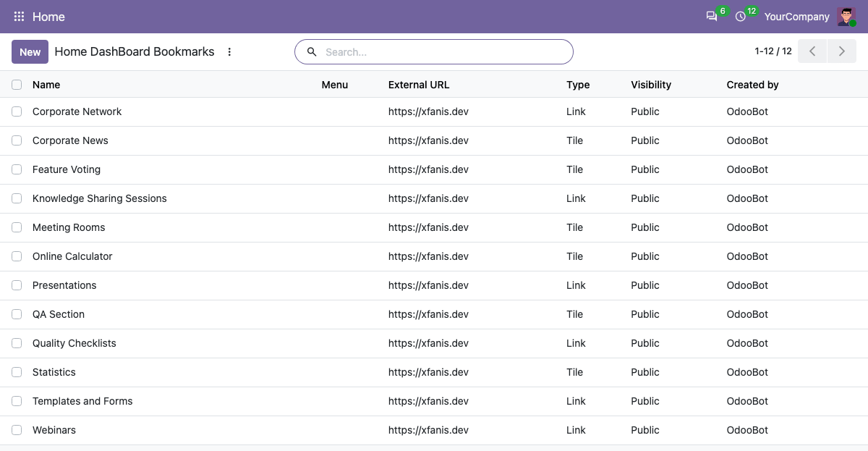This screenshot has height=451, width=868.
Task: Click the Type cell in Webinars row
Action: pos(576,430)
